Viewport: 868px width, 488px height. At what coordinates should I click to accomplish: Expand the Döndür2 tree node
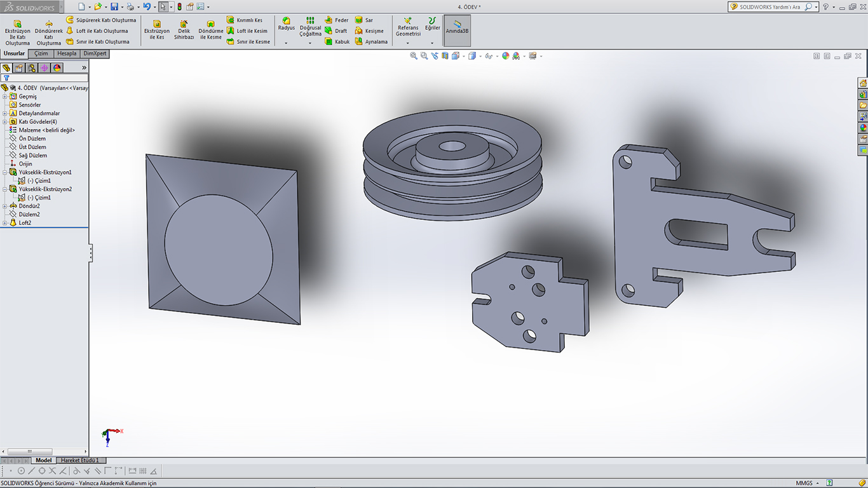5,206
